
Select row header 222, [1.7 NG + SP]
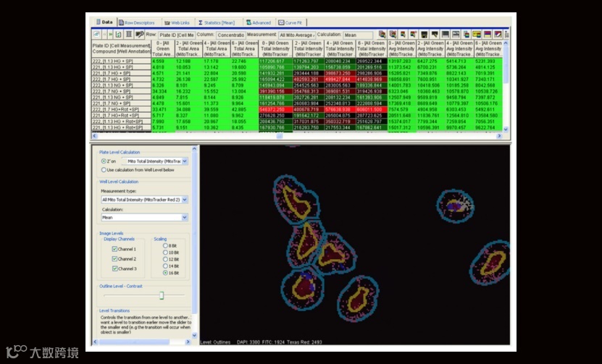121,91
